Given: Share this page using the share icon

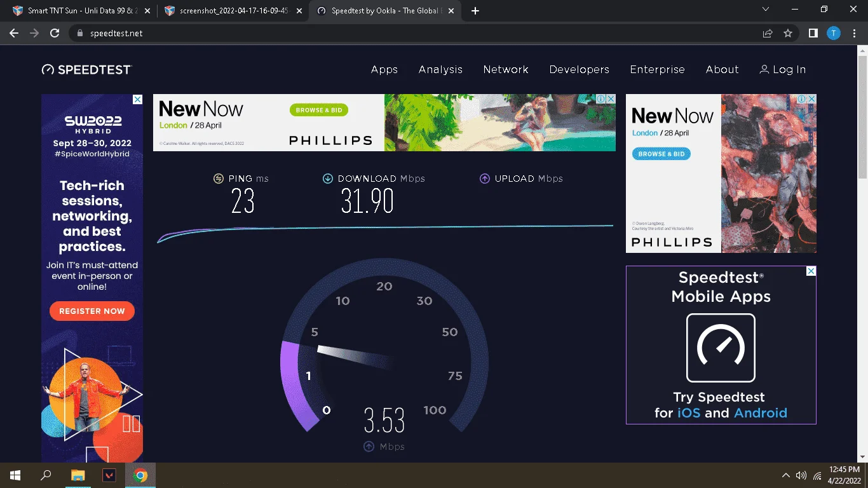Looking at the screenshot, I should [768, 33].
